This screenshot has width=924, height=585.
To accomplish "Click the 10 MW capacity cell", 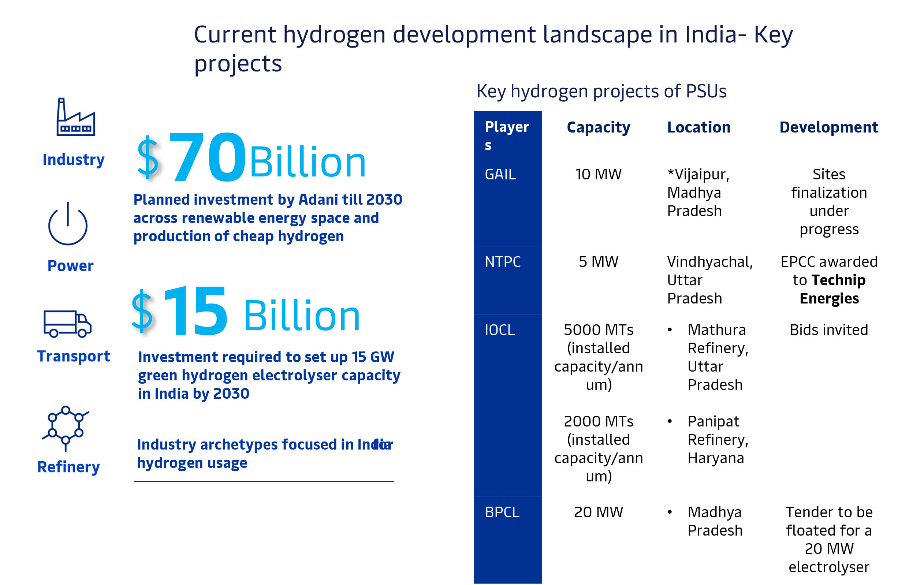I will coord(598,175).
